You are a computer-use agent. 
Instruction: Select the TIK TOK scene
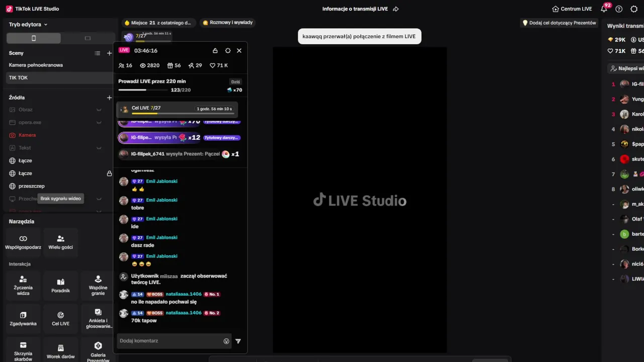[59, 78]
